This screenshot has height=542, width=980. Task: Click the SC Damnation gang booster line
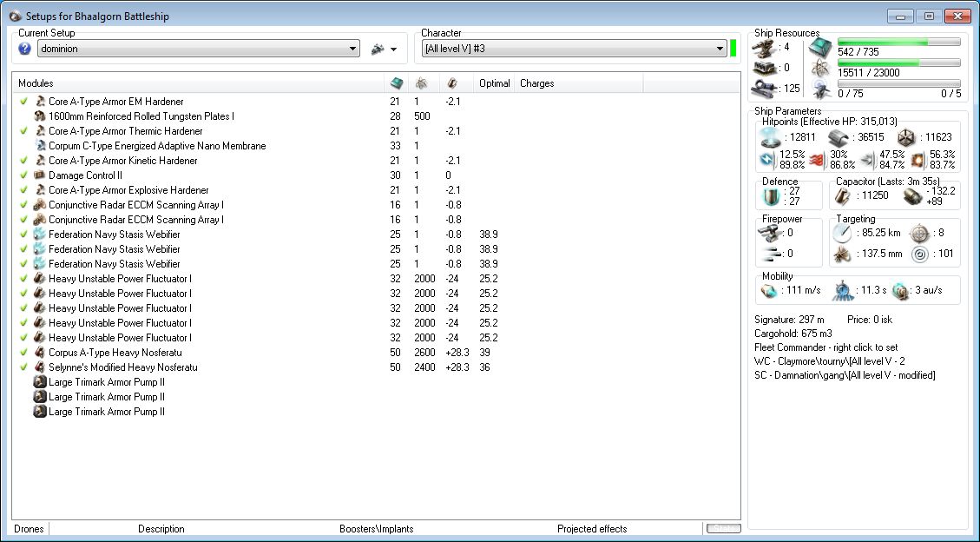pyautogui.click(x=845, y=375)
